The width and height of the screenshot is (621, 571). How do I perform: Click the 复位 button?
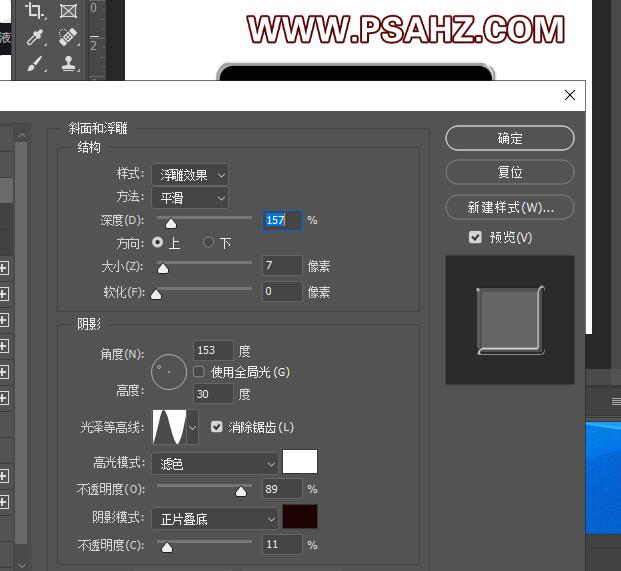pos(510,172)
